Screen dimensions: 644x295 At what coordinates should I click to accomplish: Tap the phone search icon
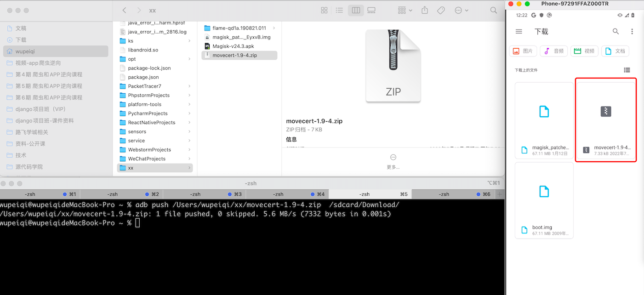(x=616, y=31)
